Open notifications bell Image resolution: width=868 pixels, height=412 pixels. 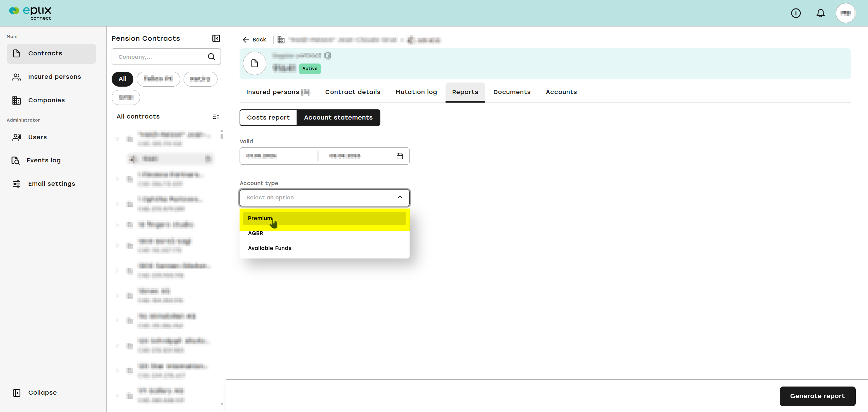click(x=820, y=13)
